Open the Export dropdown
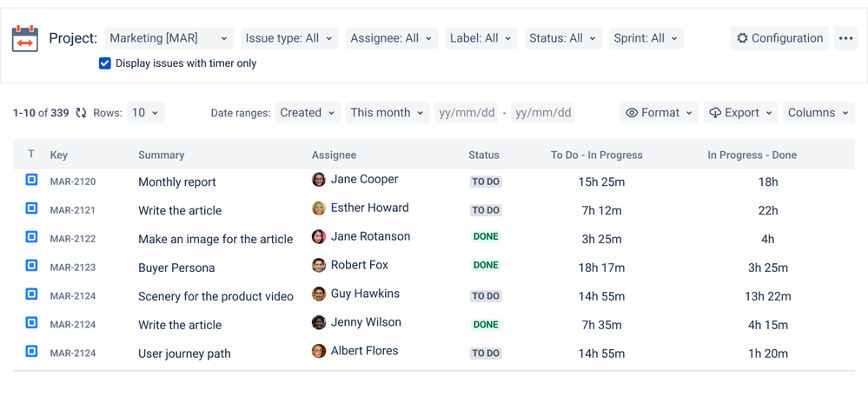The width and height of the screenshot is (868, 403). pyautogui.click(x=740, y=113)
